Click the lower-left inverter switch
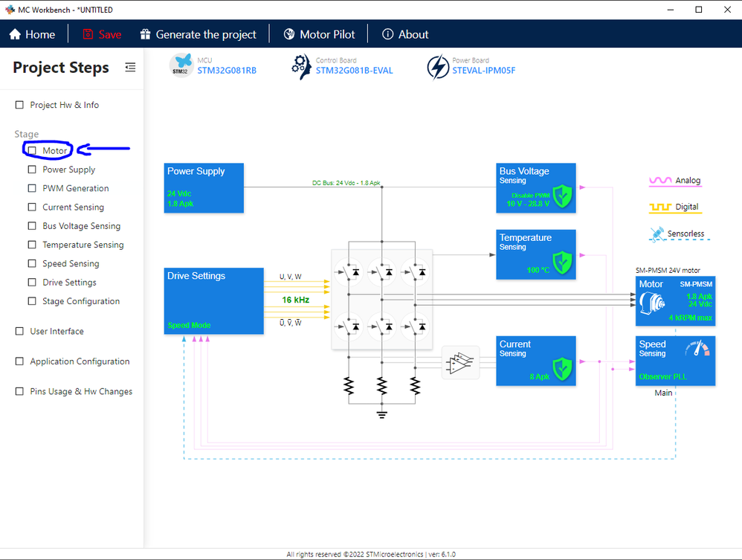 click(348, 326)
